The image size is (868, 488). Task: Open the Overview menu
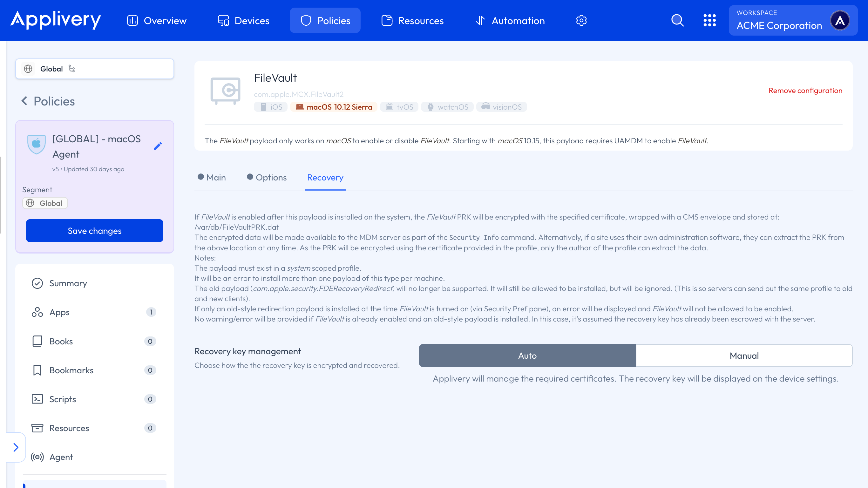(157, 21)
